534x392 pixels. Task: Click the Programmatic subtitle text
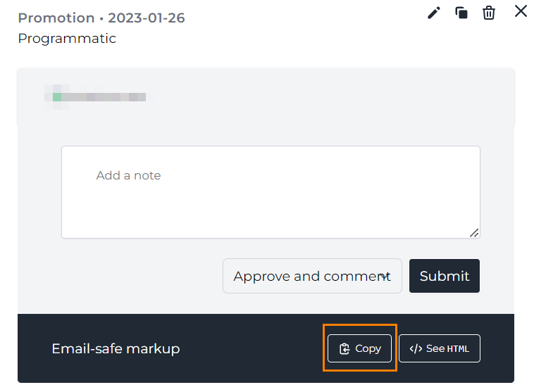[67, 39]
